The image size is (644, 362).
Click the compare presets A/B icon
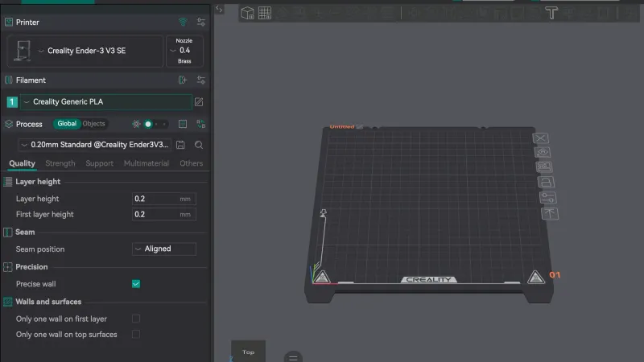(200, 124)
